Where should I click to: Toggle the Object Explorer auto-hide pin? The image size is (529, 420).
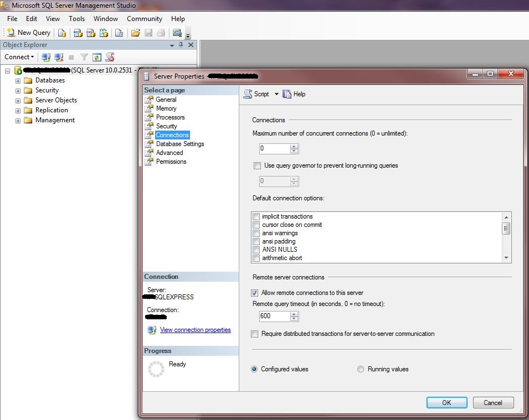click(181, 45)
